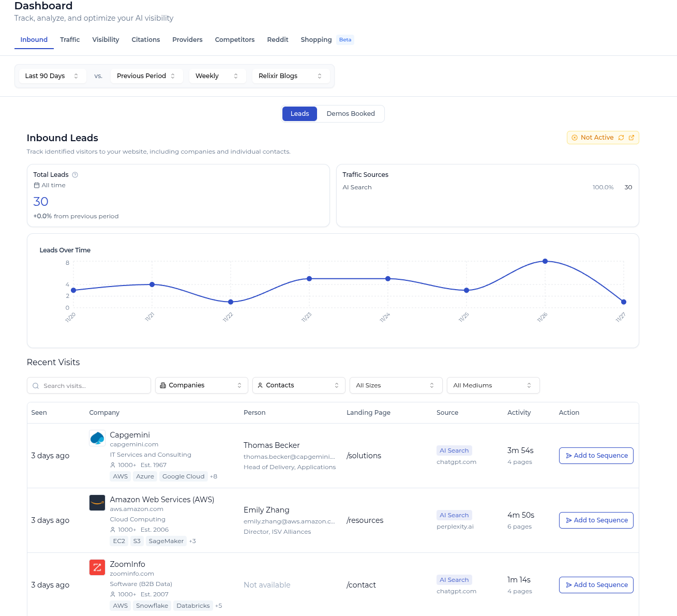Expand the Contacts filter dropdown
Screen dimensions: 677x616
pos(299,385)
